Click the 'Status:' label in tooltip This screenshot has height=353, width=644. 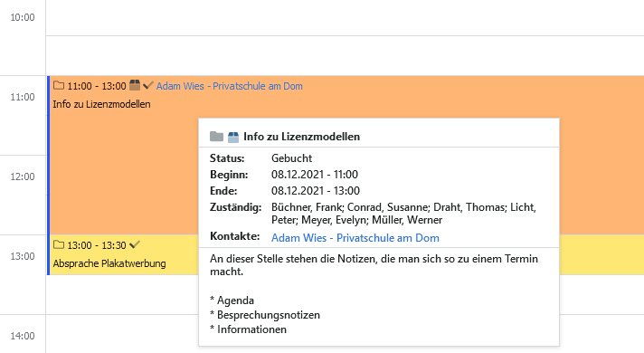point(227,158)
